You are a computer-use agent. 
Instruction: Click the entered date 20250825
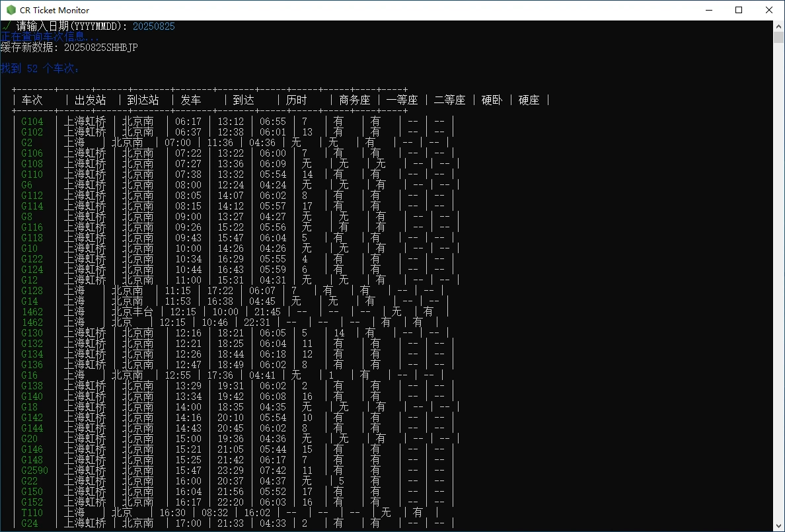154,26
